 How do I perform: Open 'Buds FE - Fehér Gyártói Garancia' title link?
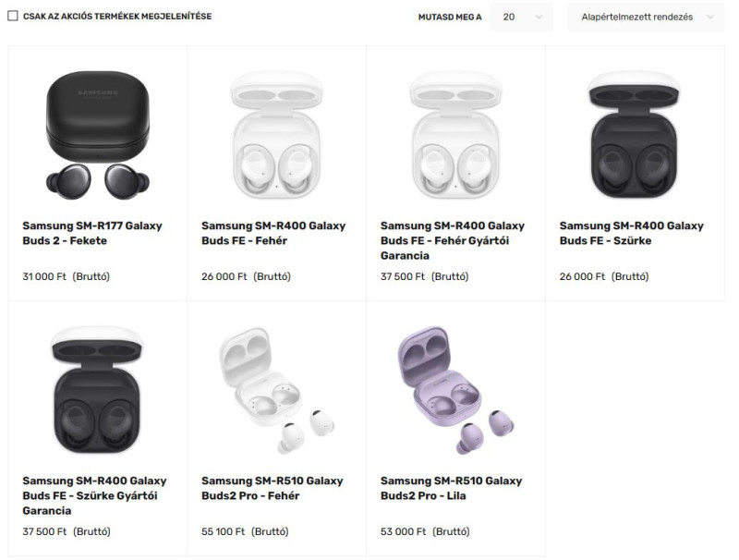pyautogui.click(x=453, y=240)
